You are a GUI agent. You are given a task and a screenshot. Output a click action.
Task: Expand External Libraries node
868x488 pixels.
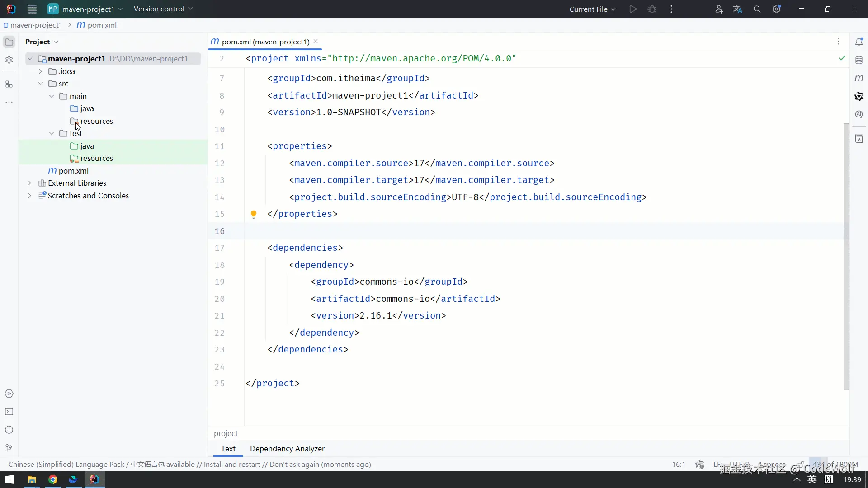pos(30,183)
